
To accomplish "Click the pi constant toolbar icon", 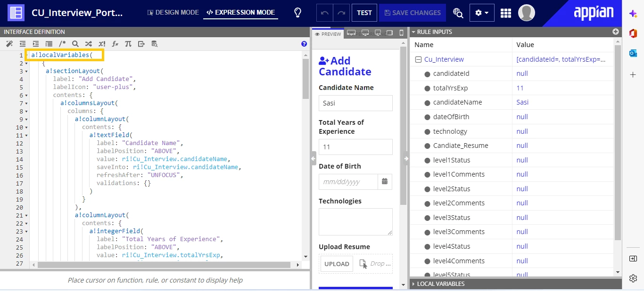I will [x=128, y=44].
